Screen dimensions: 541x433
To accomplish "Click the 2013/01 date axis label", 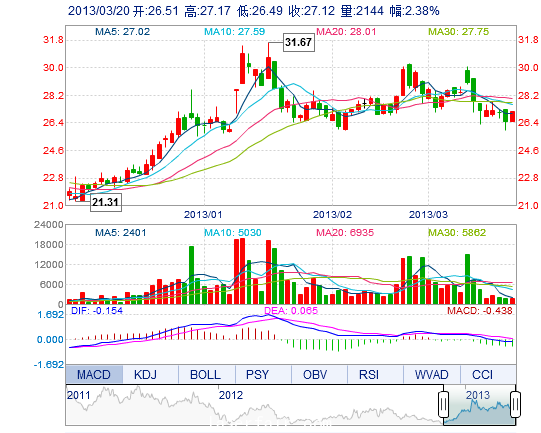I will pyautogui.click(x=203, y=215).
